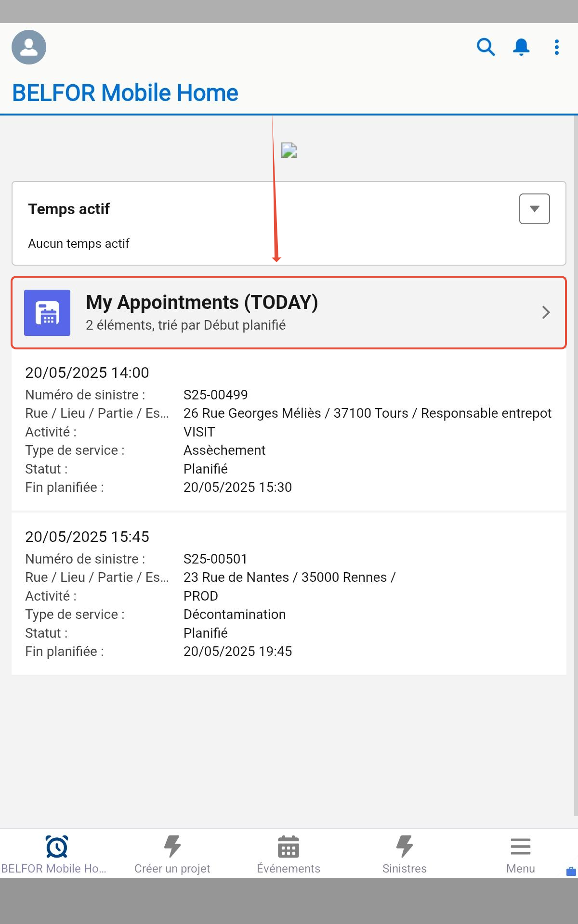The width and height of the screenshot is (578, 924).
Task: Click end time 20/05/2025 19:45
Action: click(x=237, y=651)
